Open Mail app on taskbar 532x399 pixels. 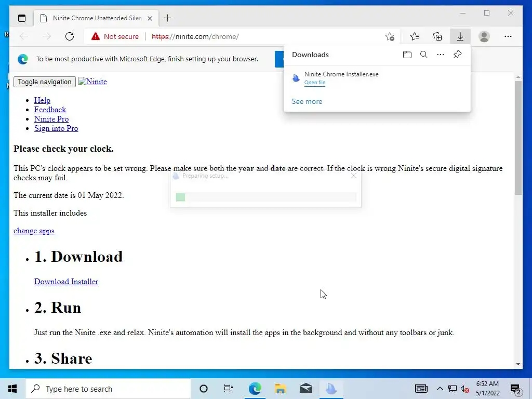[x=305, y=389]
